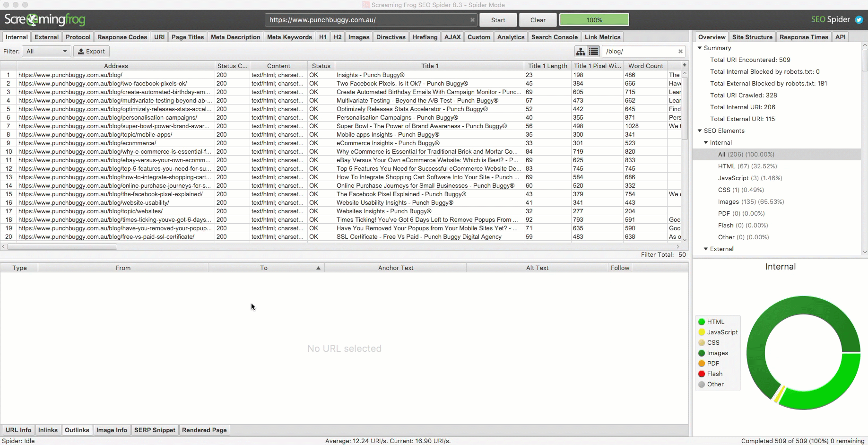Open the External tab
Viewport: 868px width, 445px height.
pyautogui.click(x=47, y=37)
